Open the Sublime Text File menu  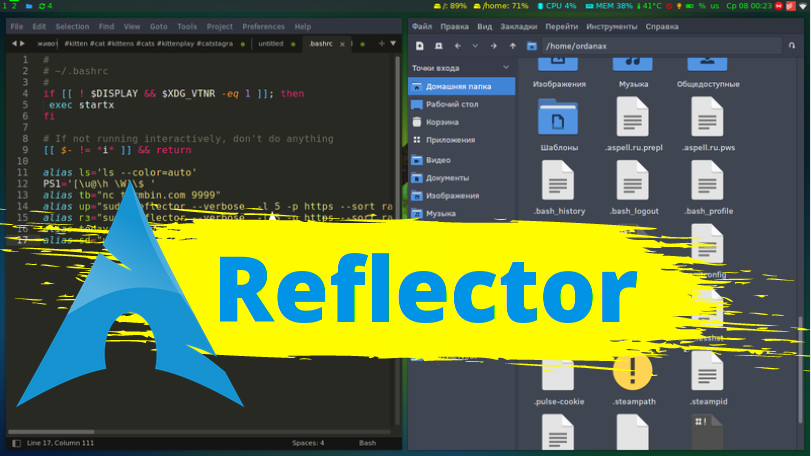point(17,26)
